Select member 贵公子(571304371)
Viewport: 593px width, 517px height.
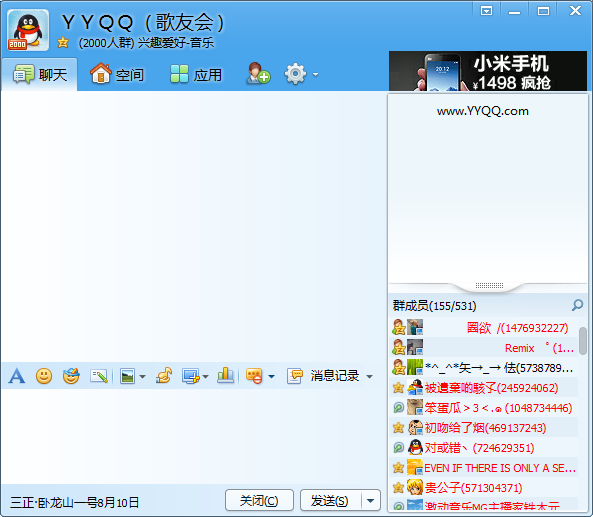click(x=484, y=488)
